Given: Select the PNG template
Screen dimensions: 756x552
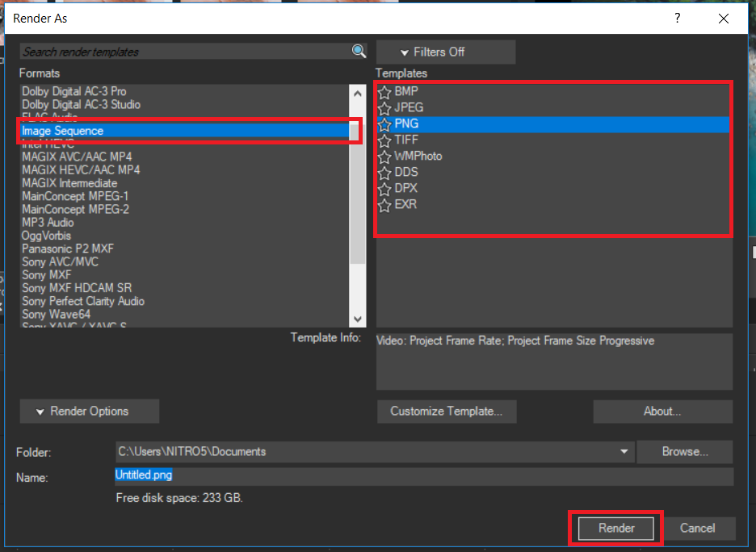Looking at the screenshot, I should 553,124.
